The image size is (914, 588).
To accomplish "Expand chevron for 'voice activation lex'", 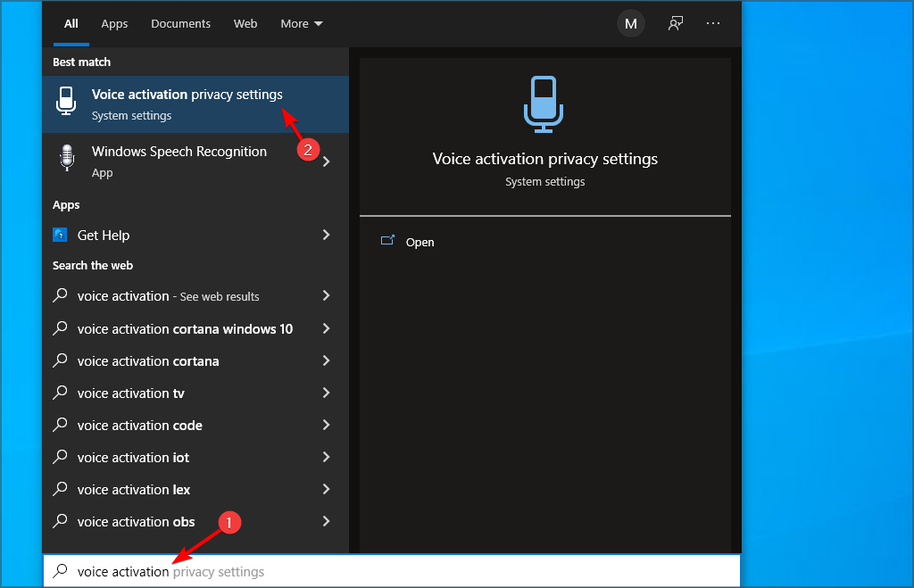I will pyautogui.click(x=327, y=489).
